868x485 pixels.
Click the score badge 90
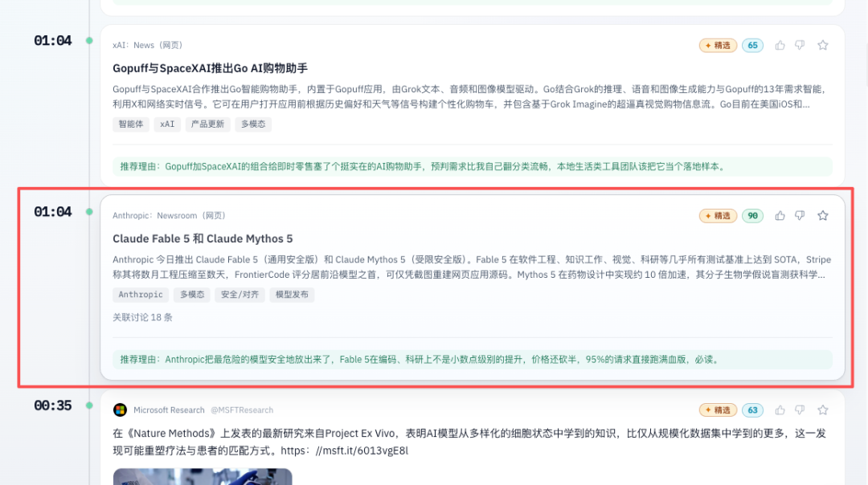(x=753, y=216)
